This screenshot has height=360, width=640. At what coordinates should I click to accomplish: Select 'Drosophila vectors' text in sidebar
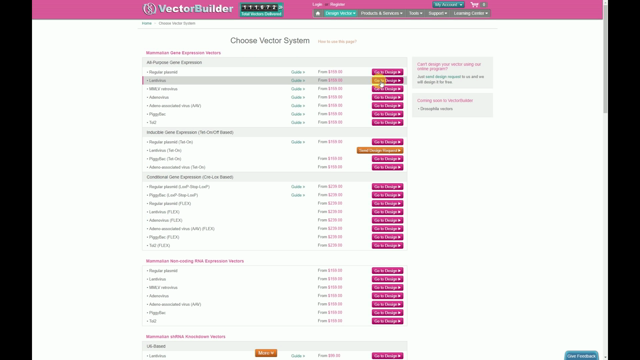[436, 109]
